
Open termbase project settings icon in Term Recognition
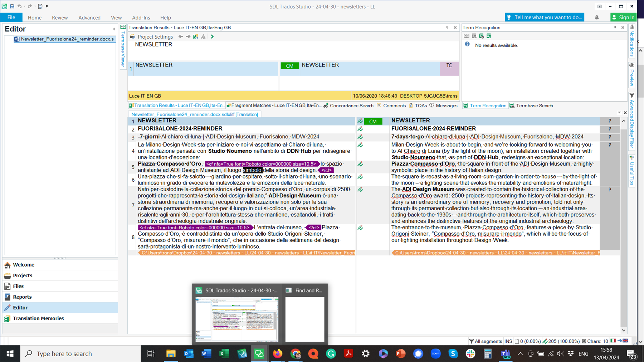pyautogui.click(x=482, y=36)
